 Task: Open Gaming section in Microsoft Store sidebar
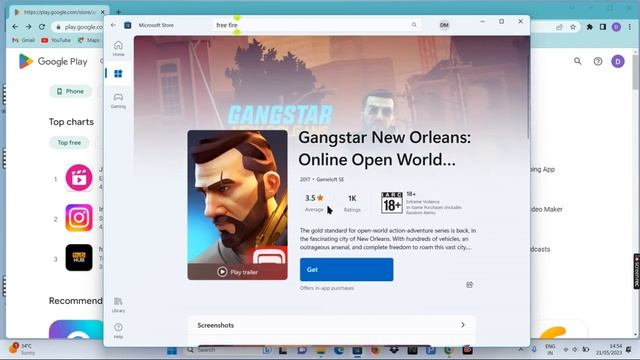[x=118, y=100]
